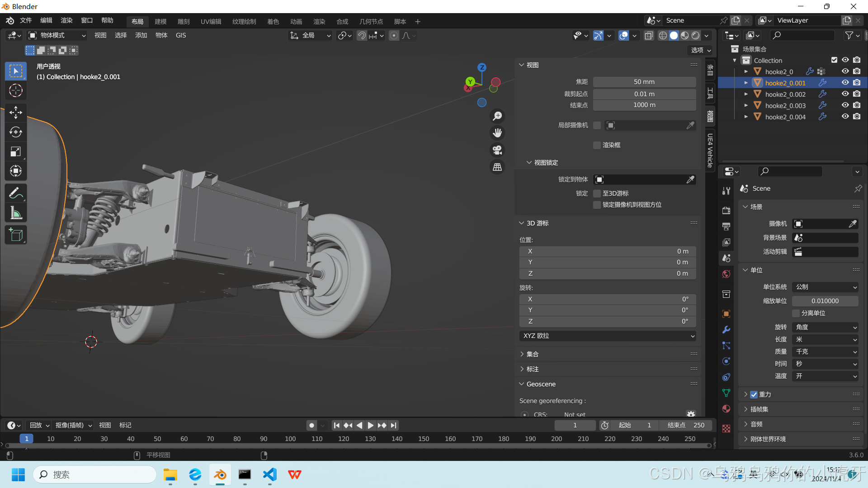Click the 缩放单位 0.010000 value field

click(825, 301)
